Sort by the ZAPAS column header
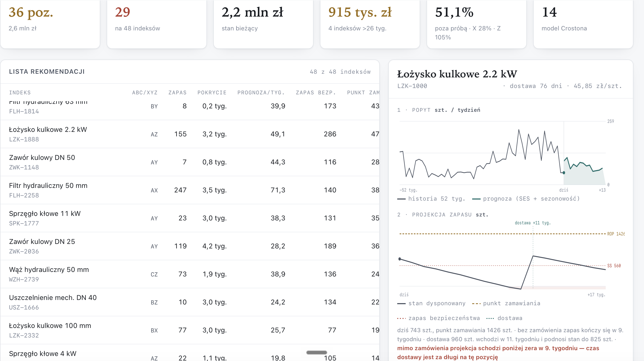The image size is (644, 361). [x=177, y=92]
